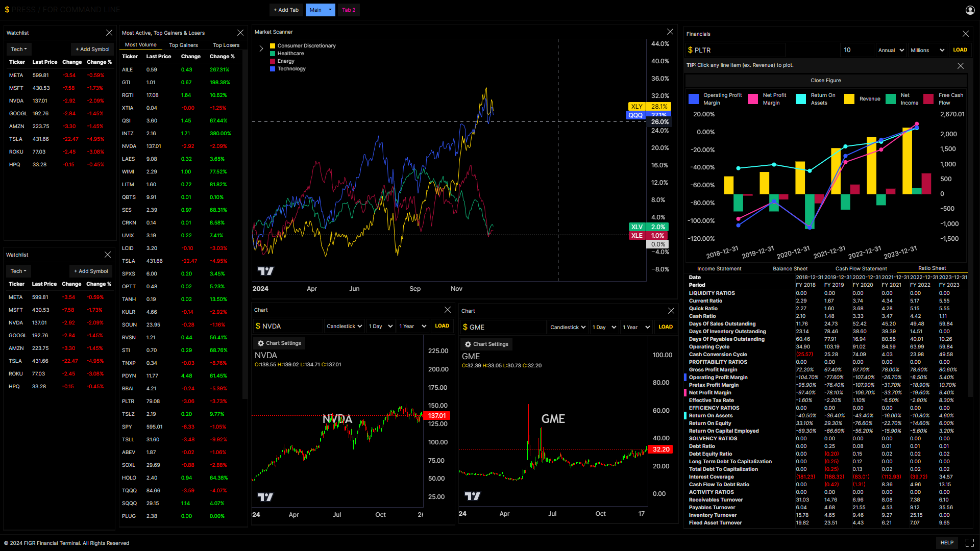Select META row in upper Watchlist
Viewport: 980px width, 551px height.
(x=59, y=76)
